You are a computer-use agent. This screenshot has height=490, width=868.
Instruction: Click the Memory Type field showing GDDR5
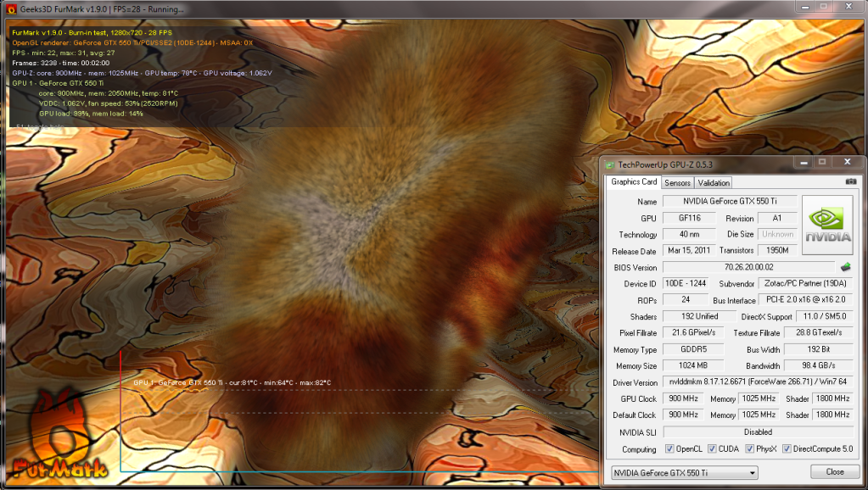(693, 349)
